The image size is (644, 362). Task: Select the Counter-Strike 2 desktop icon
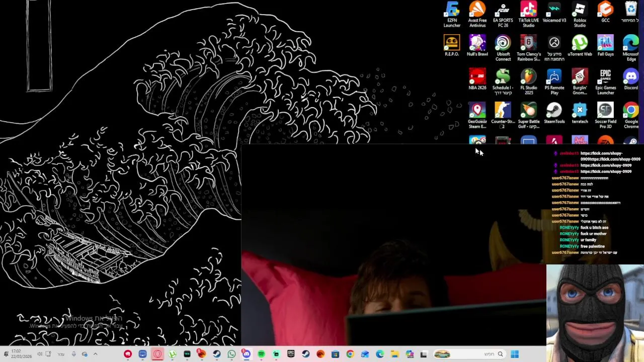click(503, 116)
